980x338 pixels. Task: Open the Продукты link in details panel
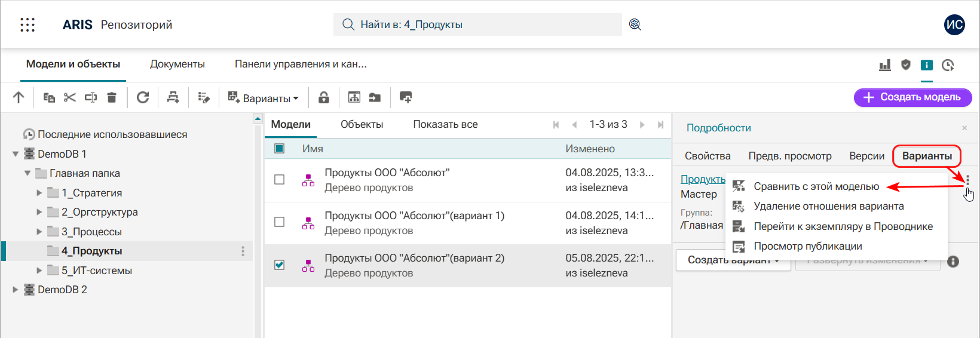point(703,179)
